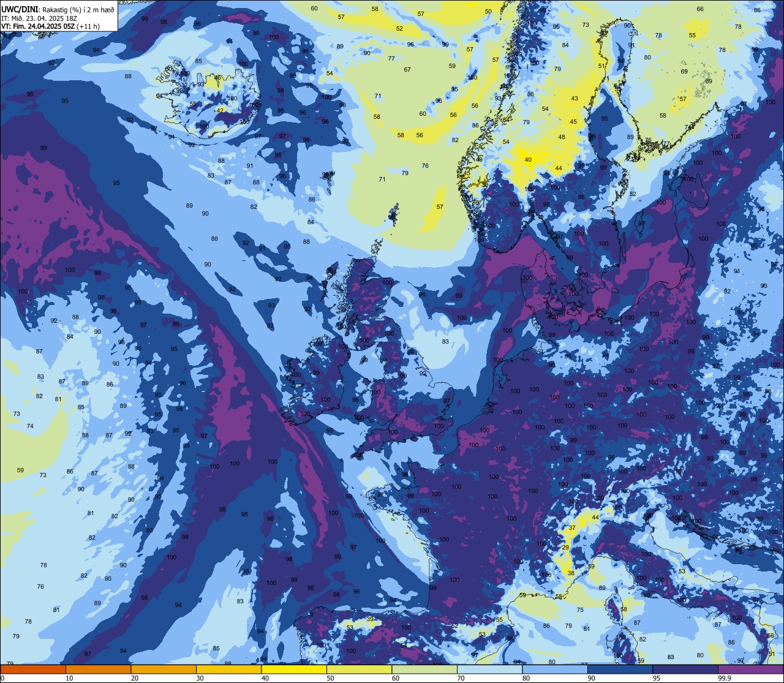Click the yellow-green 60–70 legend swatch
The width and height of the screenshot is (784, 683).
424,669
